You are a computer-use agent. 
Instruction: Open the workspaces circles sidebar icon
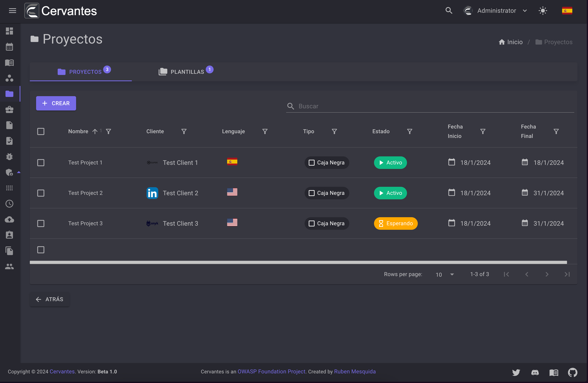coord(9,78)
